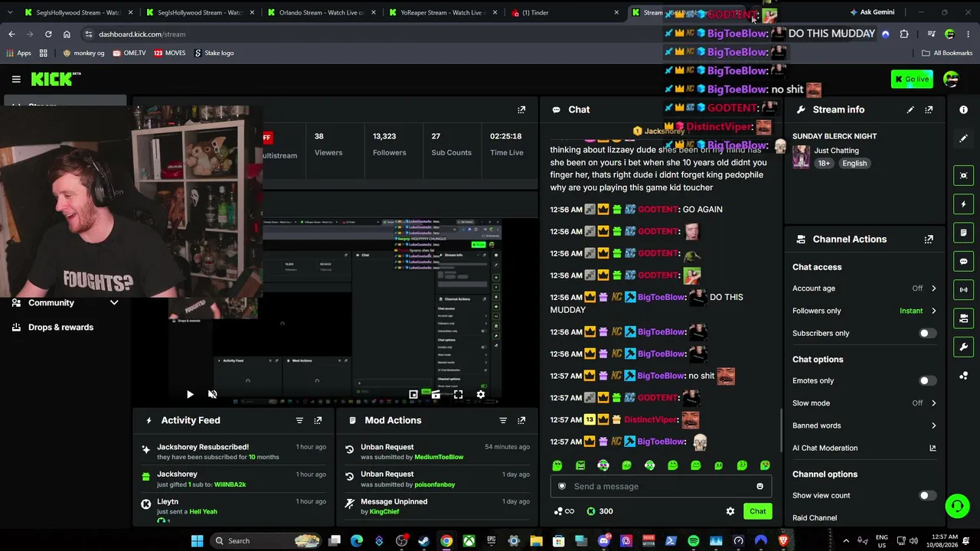Image resolution: width=980 pixels, height=551 pixels.
Task: Switch to the Tinder tab
Action: coord(563,13)
